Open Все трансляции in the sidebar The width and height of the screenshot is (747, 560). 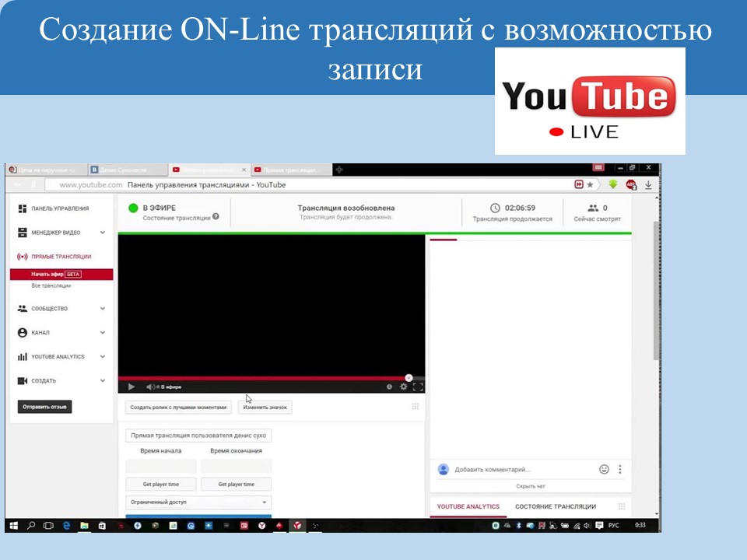coord(51,285)
